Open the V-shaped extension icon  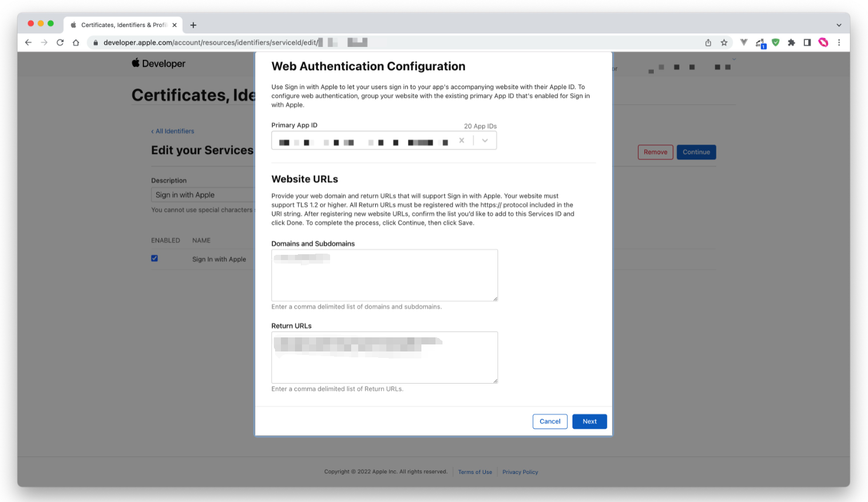pos(744,42)
